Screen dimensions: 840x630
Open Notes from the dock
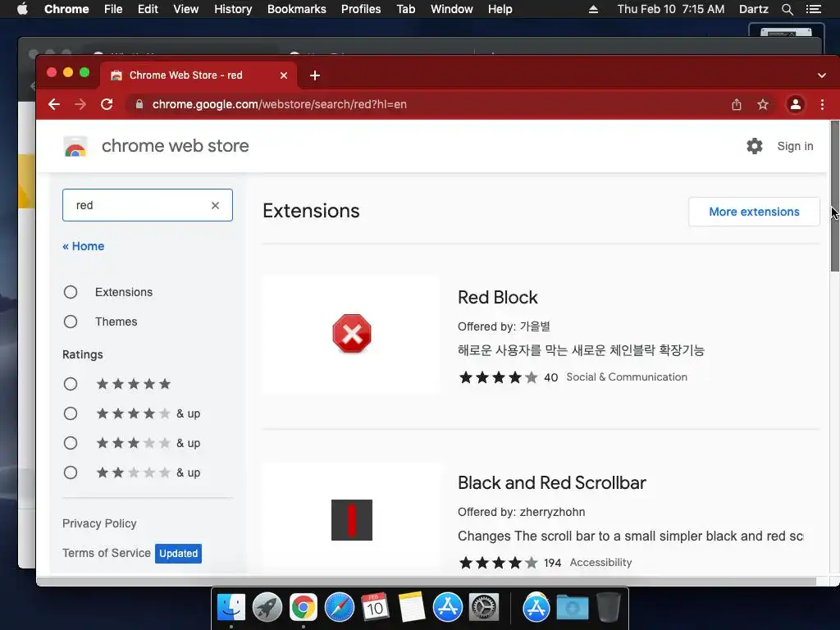click(412, 608)
